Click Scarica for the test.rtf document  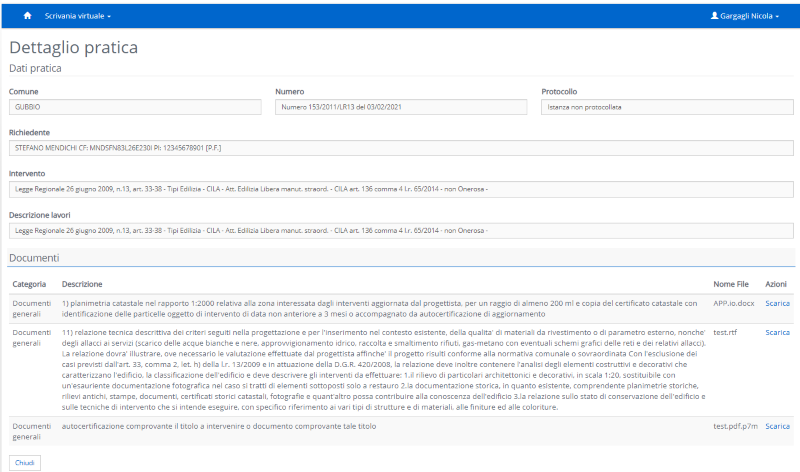(777, 332)
